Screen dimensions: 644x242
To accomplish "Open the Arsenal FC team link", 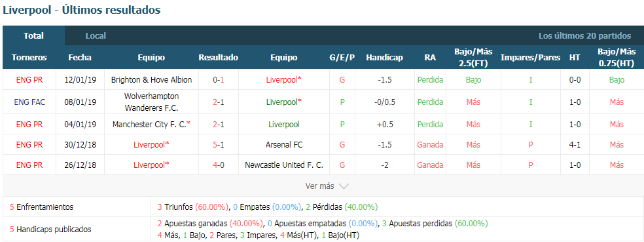I will tap(284, 145).
